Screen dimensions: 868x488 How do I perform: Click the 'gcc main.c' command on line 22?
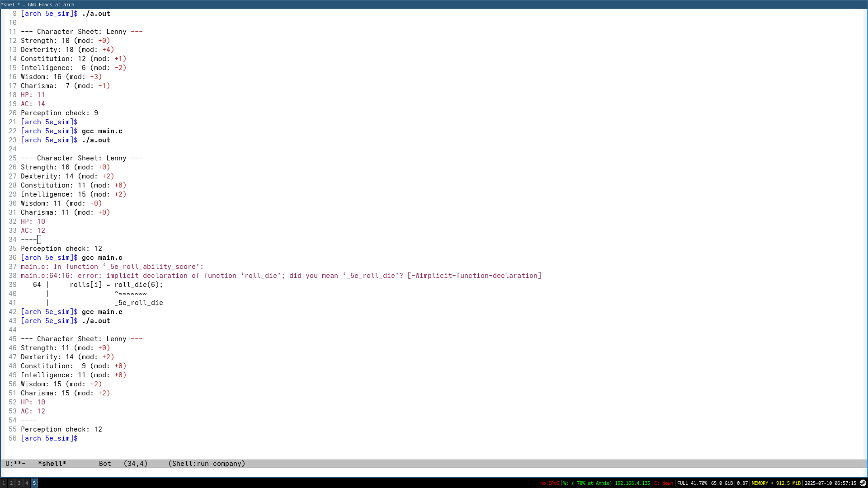tap(102, 131)
